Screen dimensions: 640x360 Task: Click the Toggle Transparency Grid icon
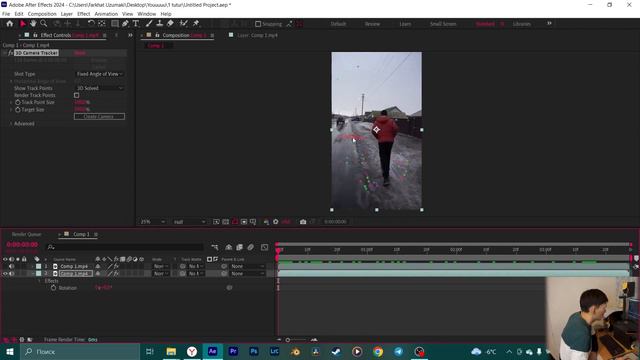coord(225,222)
